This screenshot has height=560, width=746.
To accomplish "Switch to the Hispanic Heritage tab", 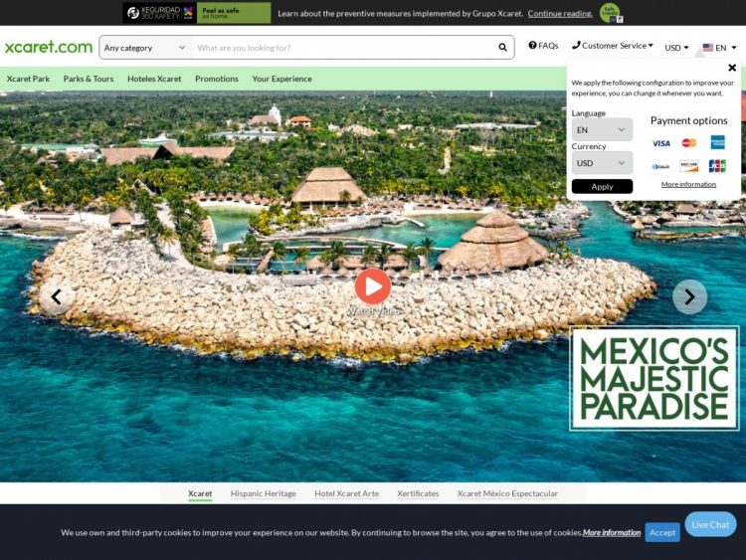I will click(264, 493).
